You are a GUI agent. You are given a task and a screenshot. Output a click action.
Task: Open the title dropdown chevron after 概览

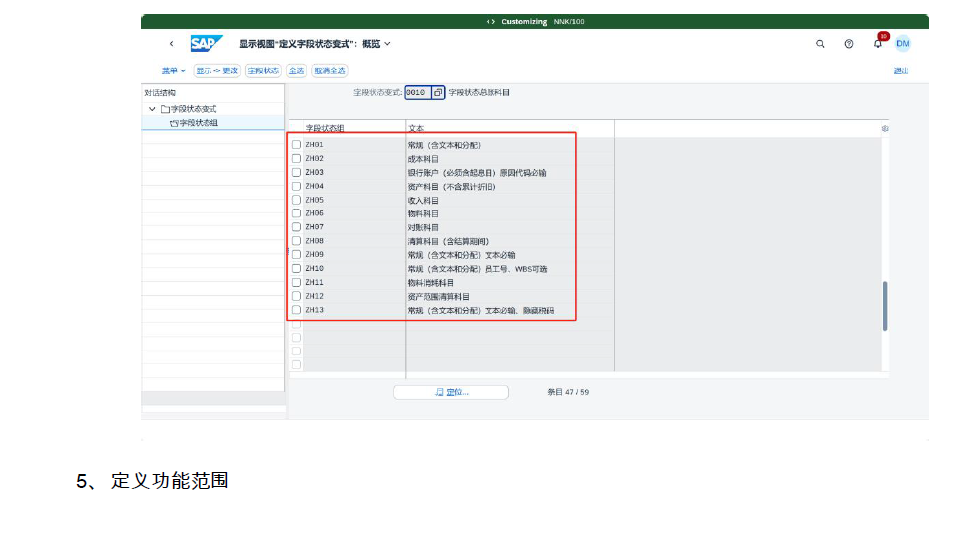point(387,44)
